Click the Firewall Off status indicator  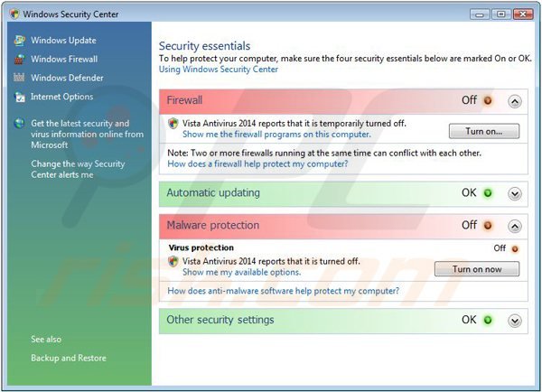(x=488, y=100)
